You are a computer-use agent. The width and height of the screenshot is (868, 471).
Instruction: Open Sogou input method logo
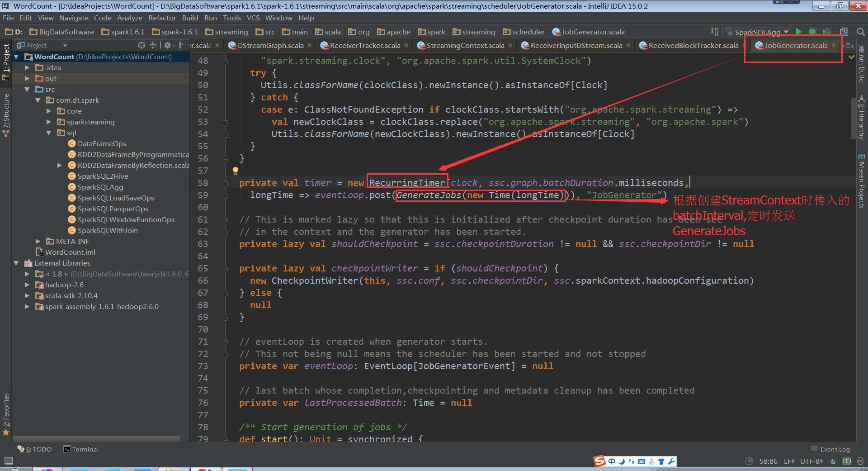coord(599,461)
